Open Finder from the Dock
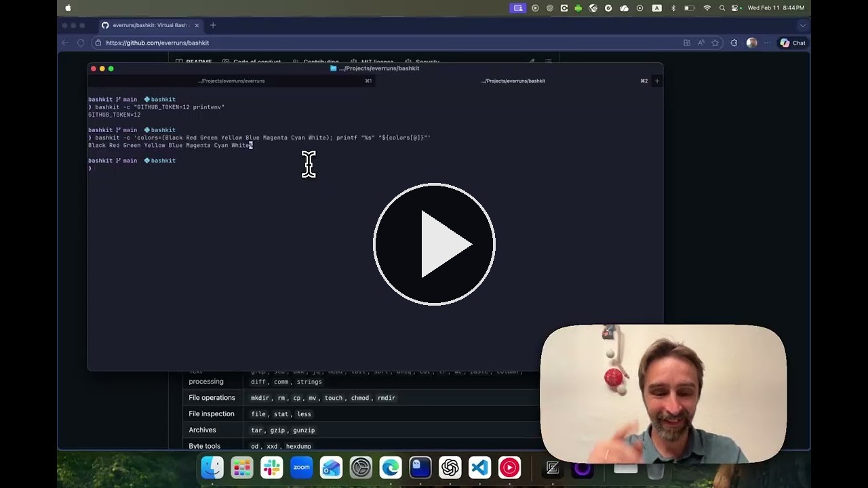This screenshot has width=868, height=488. tap(212, 468)
